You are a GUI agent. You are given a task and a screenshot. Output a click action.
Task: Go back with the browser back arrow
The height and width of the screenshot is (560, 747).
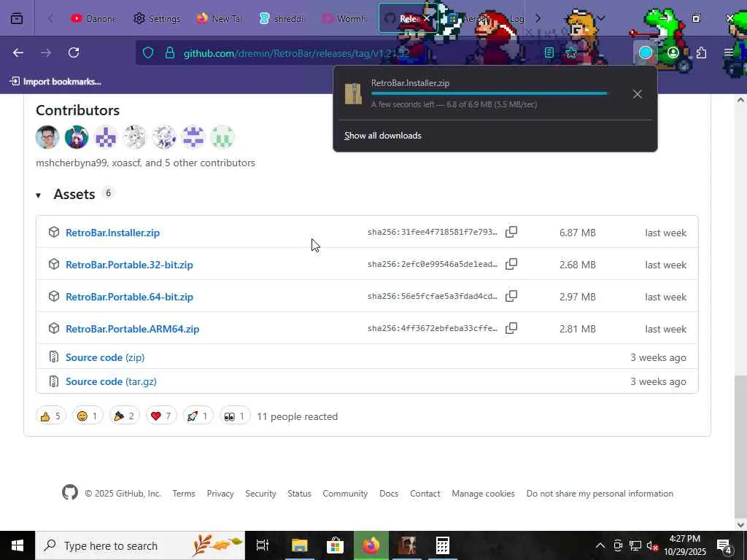[18, 52]
